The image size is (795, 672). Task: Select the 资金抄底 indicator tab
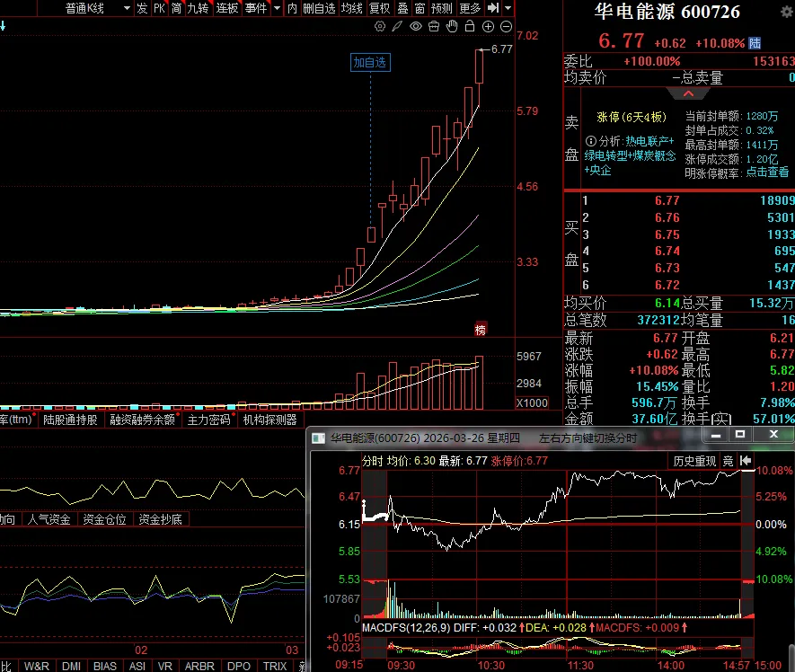coord(160,519)
